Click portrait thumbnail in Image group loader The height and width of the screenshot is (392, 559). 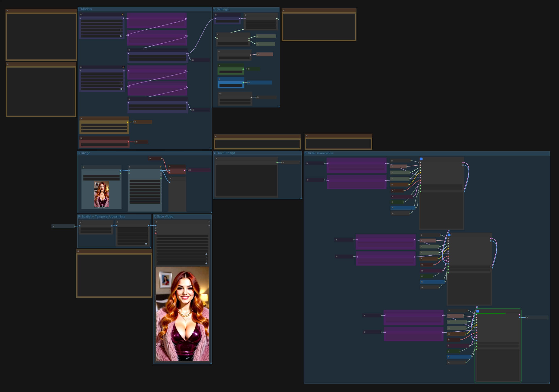101,194
